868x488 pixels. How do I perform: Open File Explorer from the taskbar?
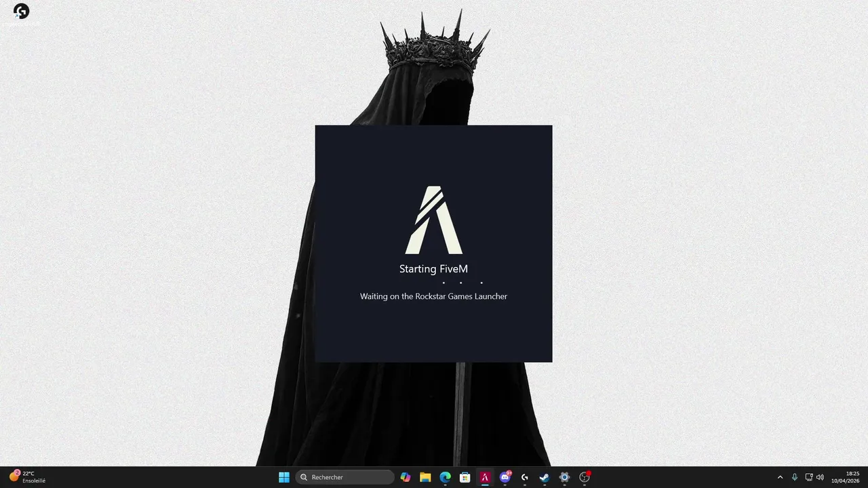click(x=425, y=477)
